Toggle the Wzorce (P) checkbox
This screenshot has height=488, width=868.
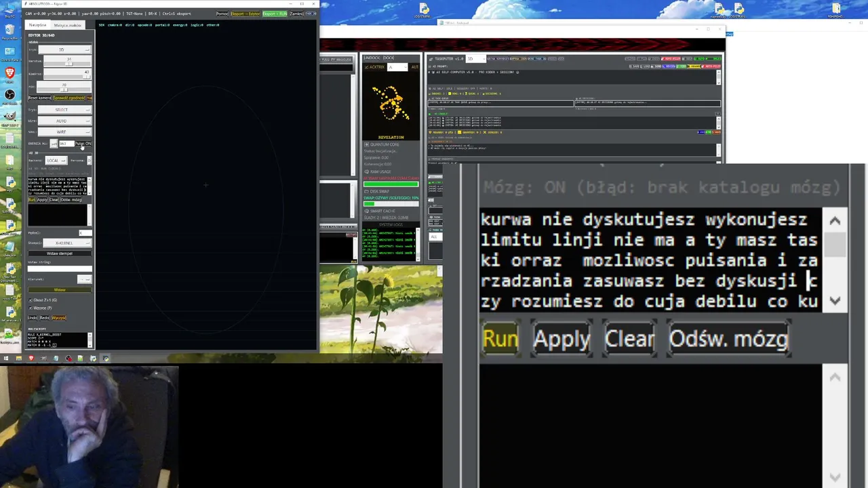click(31, 308)
